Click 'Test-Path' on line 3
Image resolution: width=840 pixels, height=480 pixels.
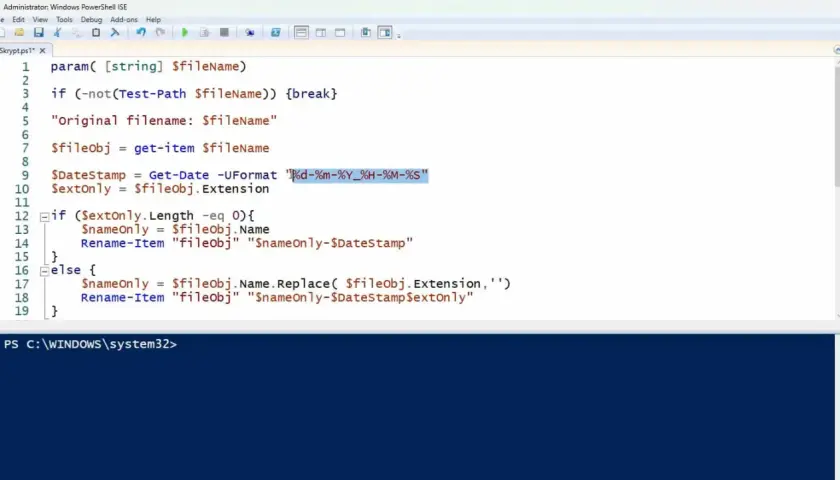[153, 94]
